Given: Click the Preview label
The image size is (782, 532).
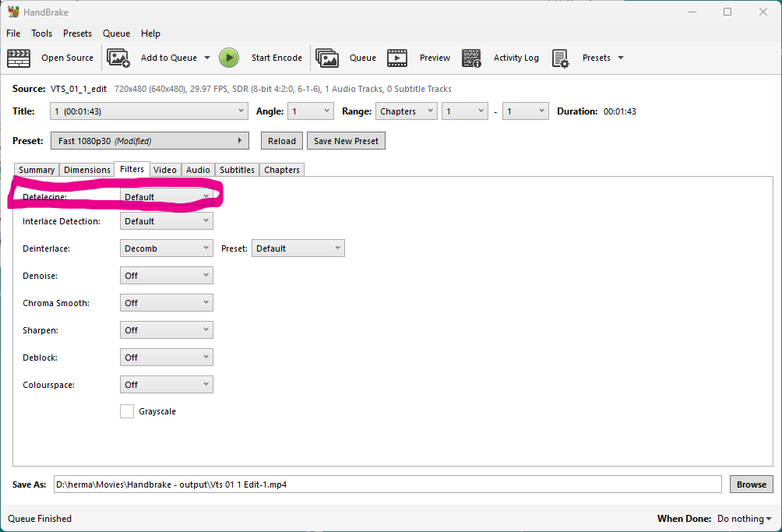Looking at the screenshot, I should [x=435, y=58].
